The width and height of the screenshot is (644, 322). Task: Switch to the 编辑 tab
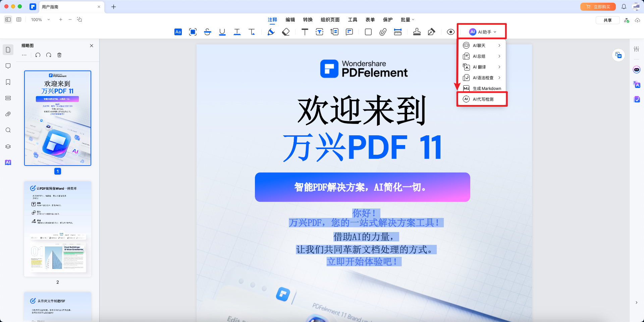290,19
